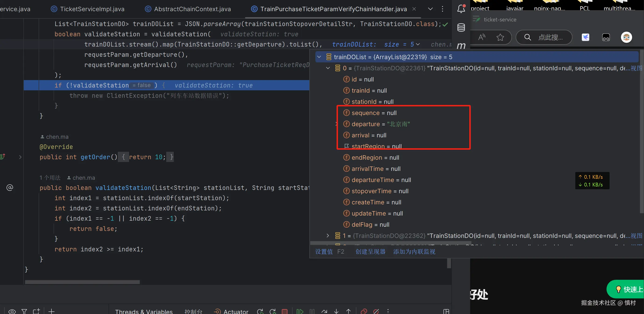Image resolution: width=644 pixels, height=314 pixels.
Task: Click the View Breakpoints icon
Action: pos(364,311)
